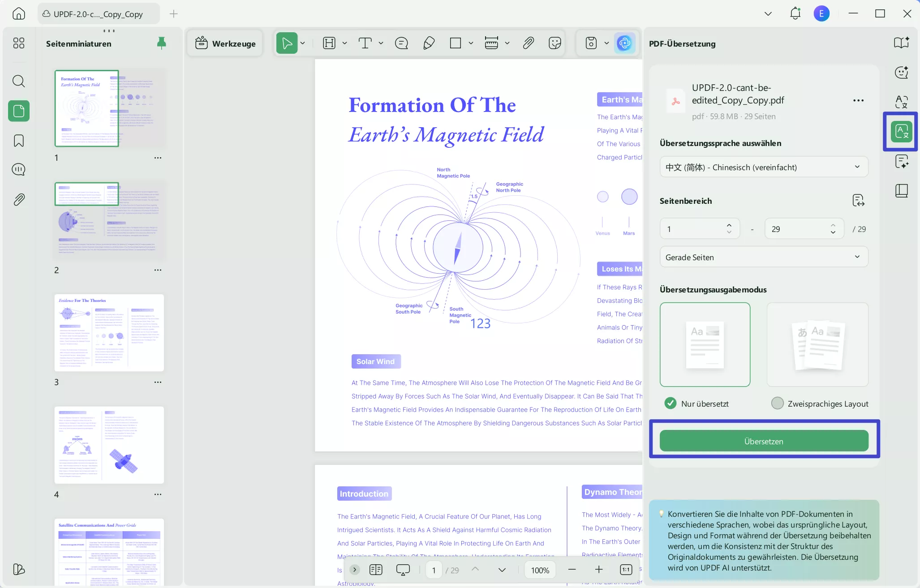Open the AI summary icon in right sidebar
This screenshot has width=920, height=588.
[901, 161]
